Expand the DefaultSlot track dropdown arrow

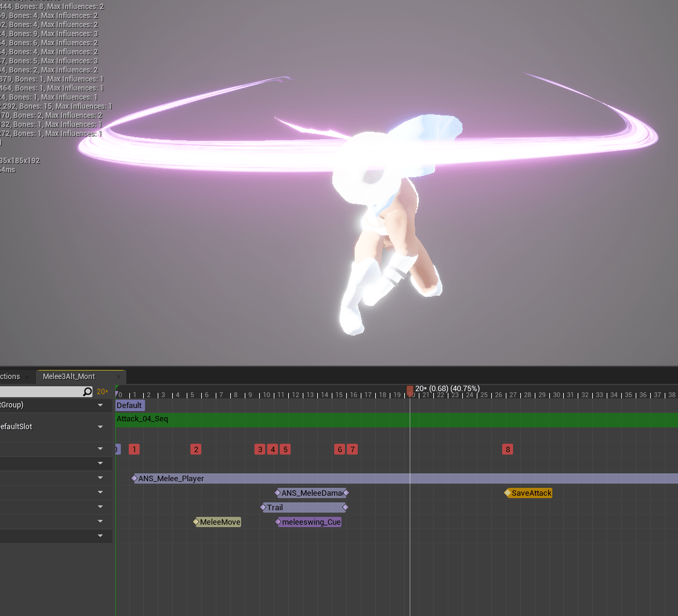point(100,427)
